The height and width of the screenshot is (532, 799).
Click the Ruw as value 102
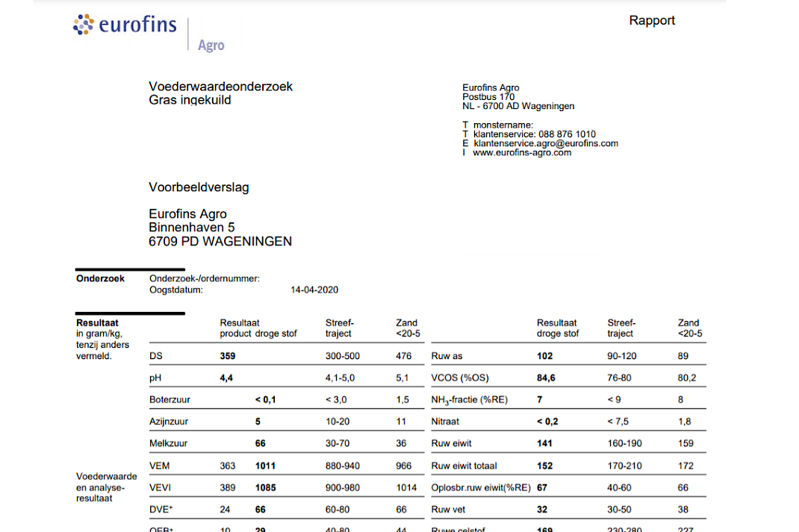point(544,356)
